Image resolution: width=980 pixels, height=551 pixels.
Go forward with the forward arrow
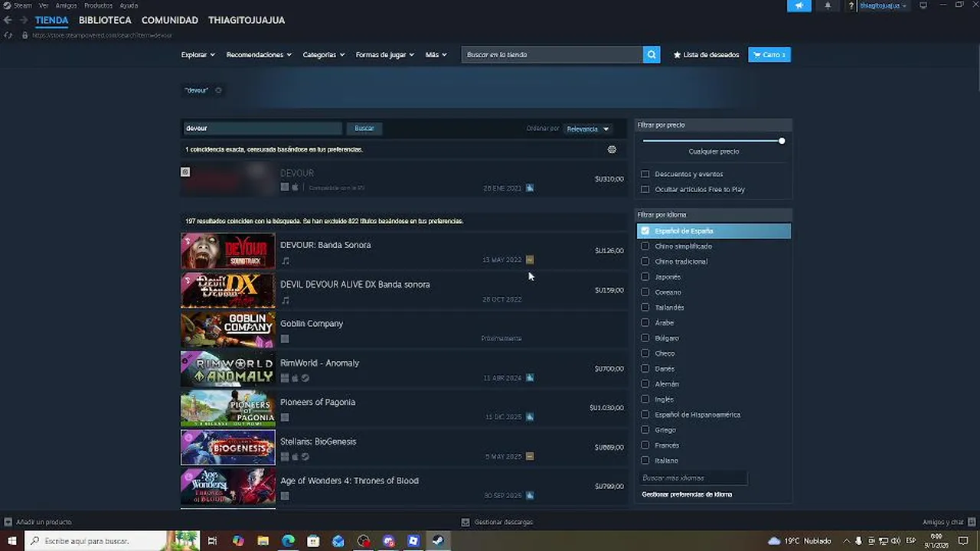24,20
